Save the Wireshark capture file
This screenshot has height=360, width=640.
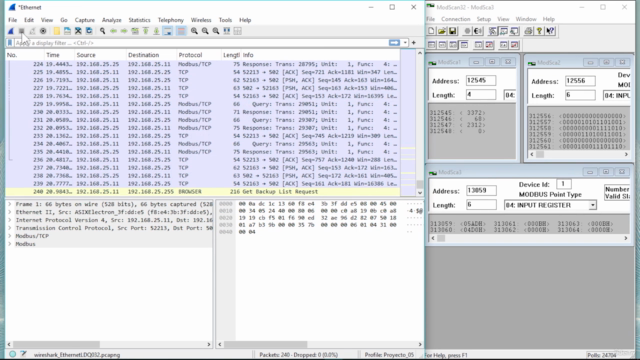tap(67, 31)
